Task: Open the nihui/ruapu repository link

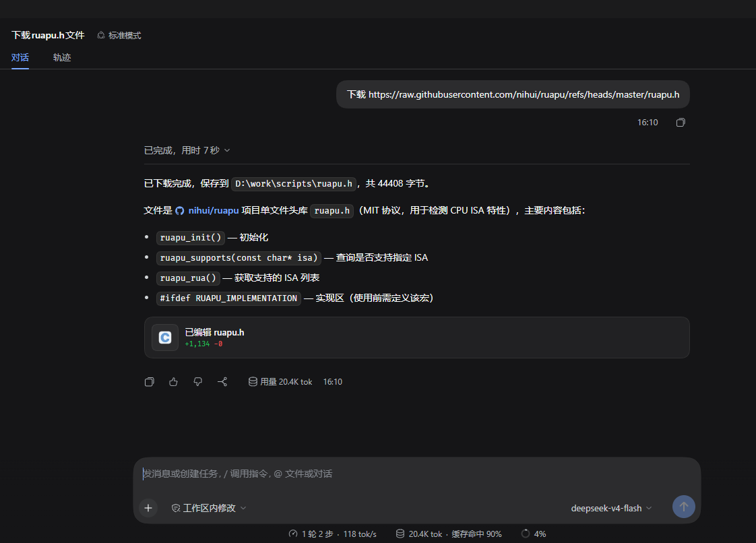Action: (x=214, y=211)
